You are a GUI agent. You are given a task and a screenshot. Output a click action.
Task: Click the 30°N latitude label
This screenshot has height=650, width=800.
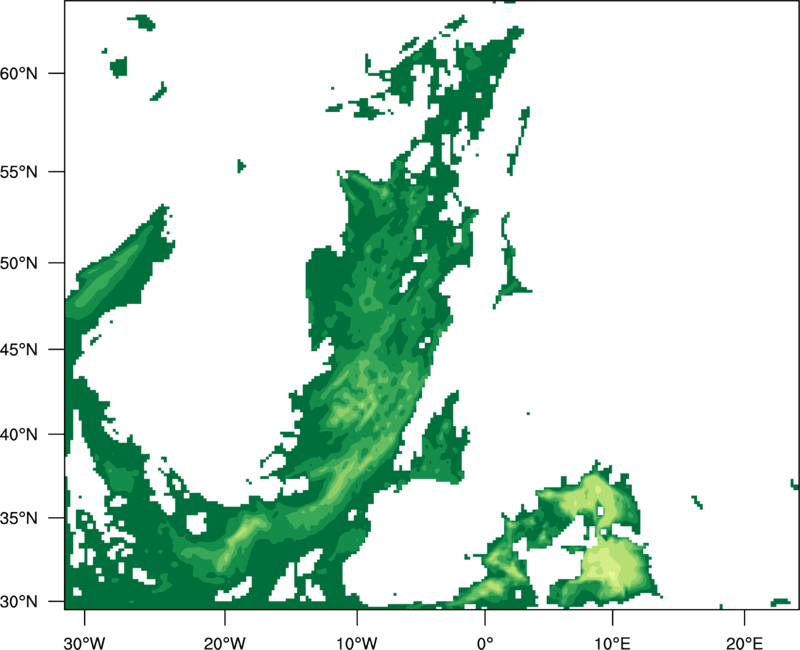click(x=19, y=602)
